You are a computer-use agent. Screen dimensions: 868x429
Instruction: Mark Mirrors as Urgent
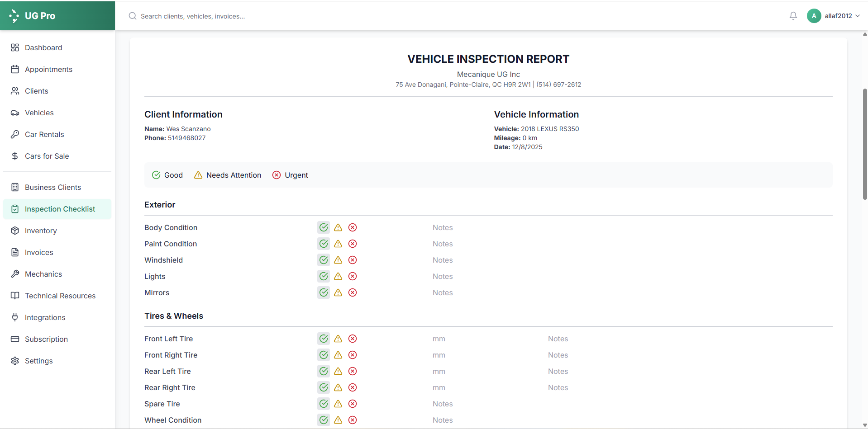(x=353, y=292)
